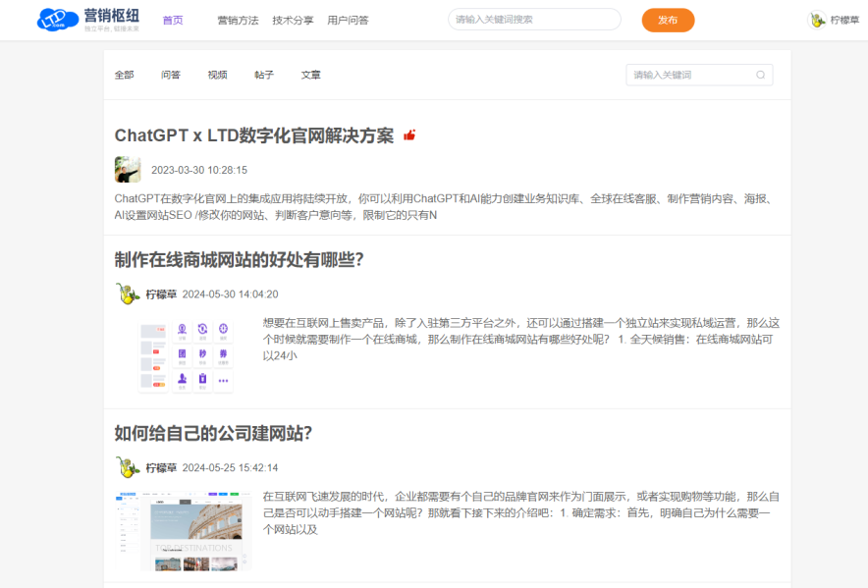This screenshot has width=868, height=588.
Task: Switch to the 视频 tab
Action: click(217, 75)
